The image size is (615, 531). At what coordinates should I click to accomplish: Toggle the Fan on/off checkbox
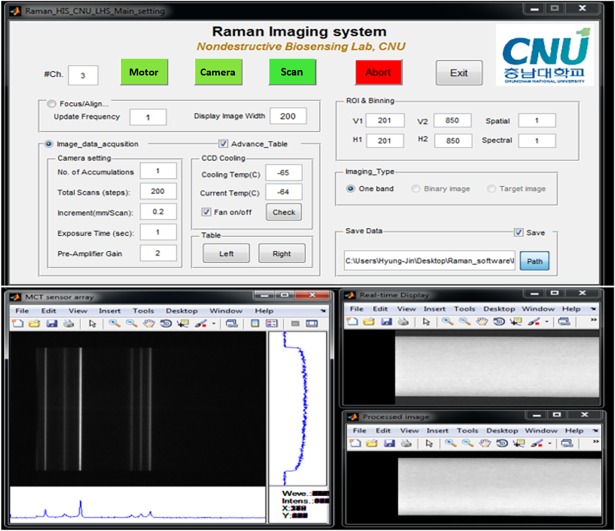coord(206,211)
